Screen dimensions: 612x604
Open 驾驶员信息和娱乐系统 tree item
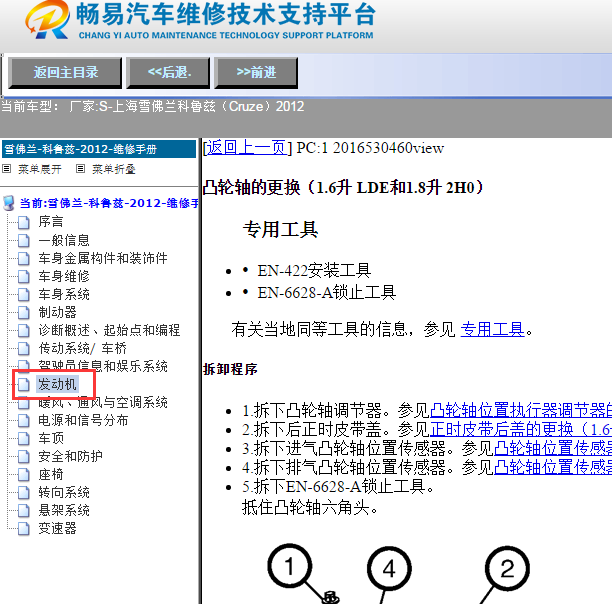[103, 366]
